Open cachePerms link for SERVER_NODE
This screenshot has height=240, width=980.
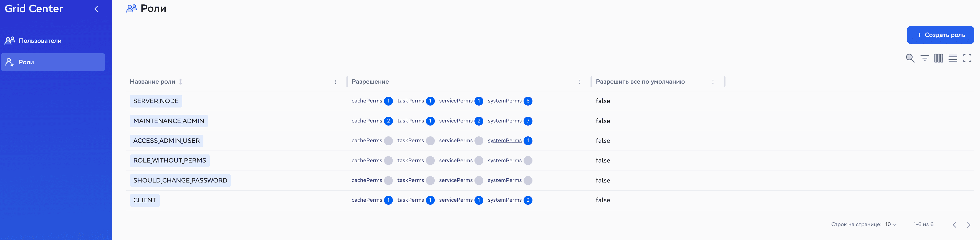pos(366,101)
